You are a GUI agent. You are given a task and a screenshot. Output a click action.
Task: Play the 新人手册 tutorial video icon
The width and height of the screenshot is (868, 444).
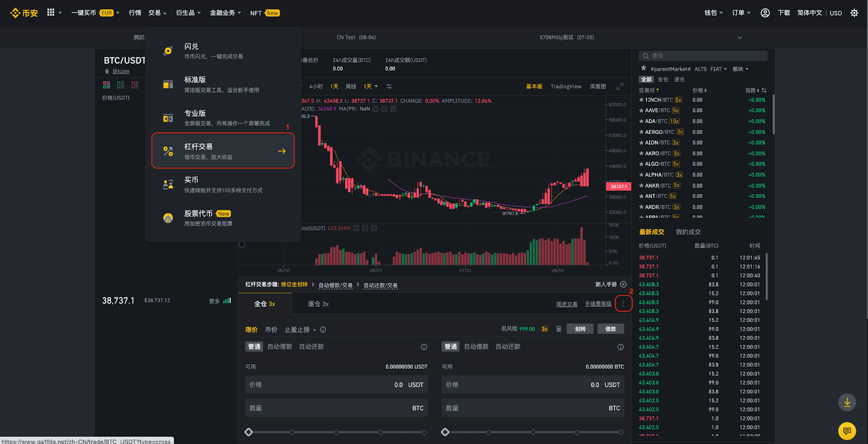[x=623, y=285]
